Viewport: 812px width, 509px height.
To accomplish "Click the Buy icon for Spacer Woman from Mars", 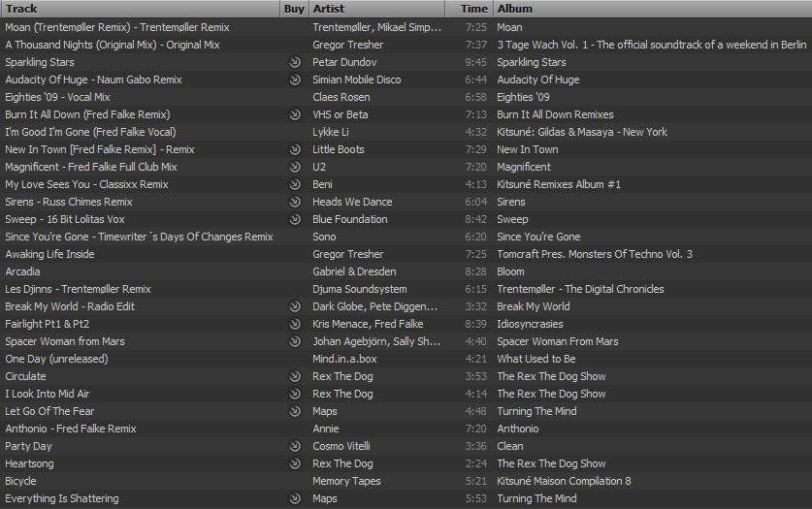I will pos(295,341).
